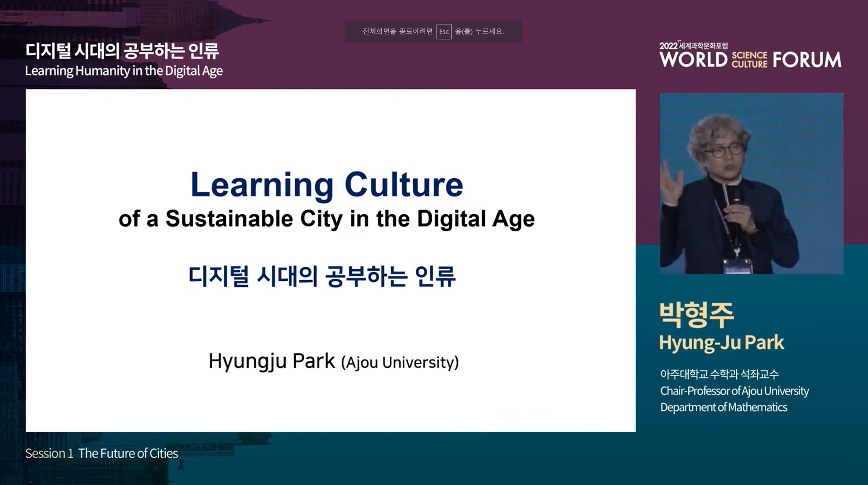Click the Korean slide subtitle "디지털 시대의 공부하는 인류" in blue
868x485 pixels.
[x=322, y=276]
